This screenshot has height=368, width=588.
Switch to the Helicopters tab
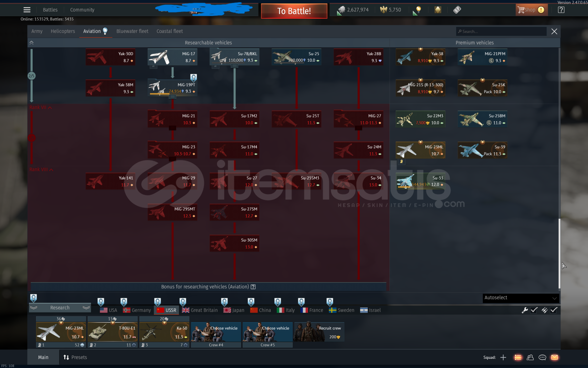(63, 31)
